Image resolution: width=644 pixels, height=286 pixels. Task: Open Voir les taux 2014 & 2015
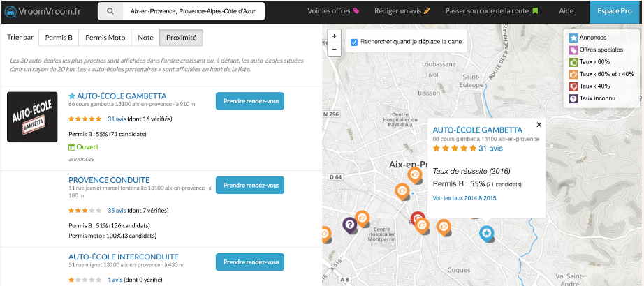click(464, 198)
